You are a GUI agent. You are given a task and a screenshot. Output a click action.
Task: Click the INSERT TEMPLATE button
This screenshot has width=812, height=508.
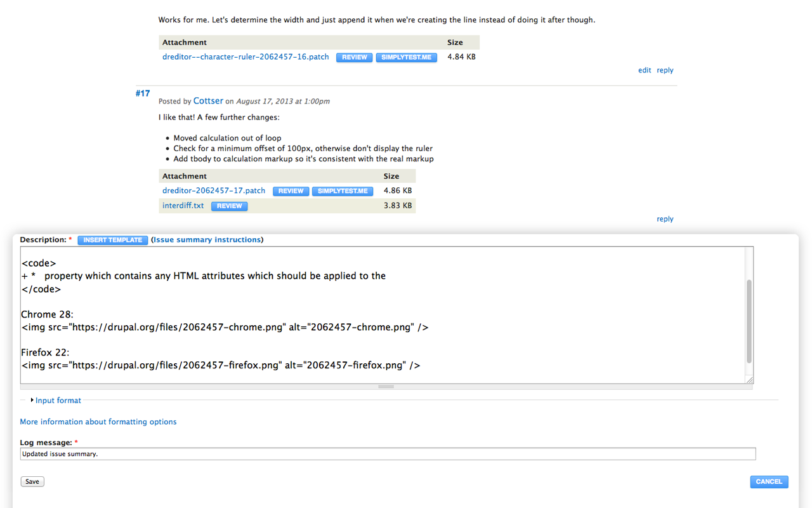click(x=113, y=240)
